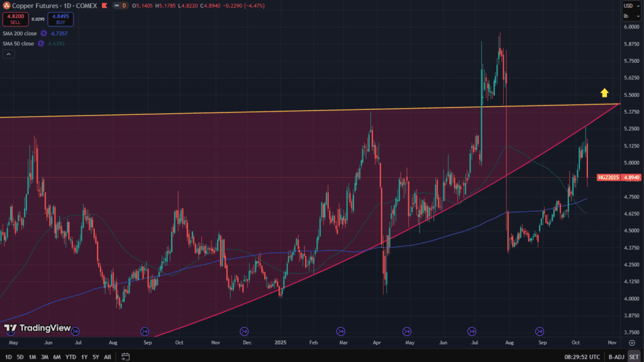Click the yellow up arrow drawing

(604, 93)
